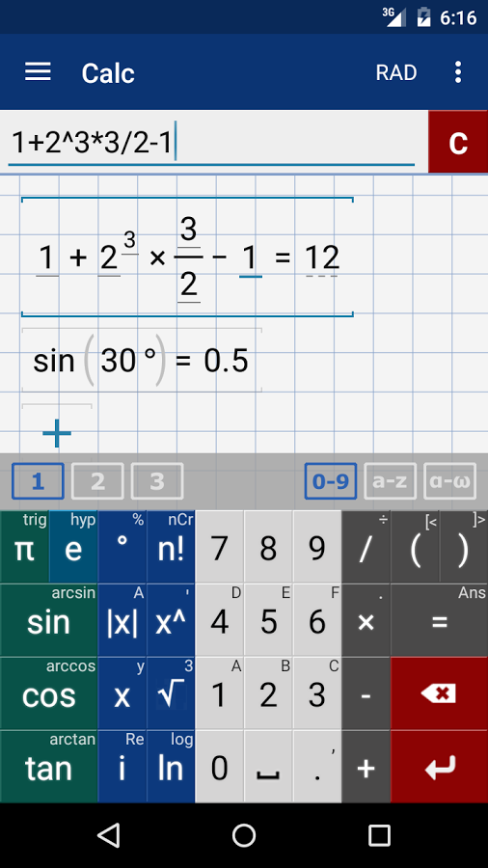The width and height of the screenshot is (488, 868).
Task: Tap the square root key
Action: (x=171, y=693)
